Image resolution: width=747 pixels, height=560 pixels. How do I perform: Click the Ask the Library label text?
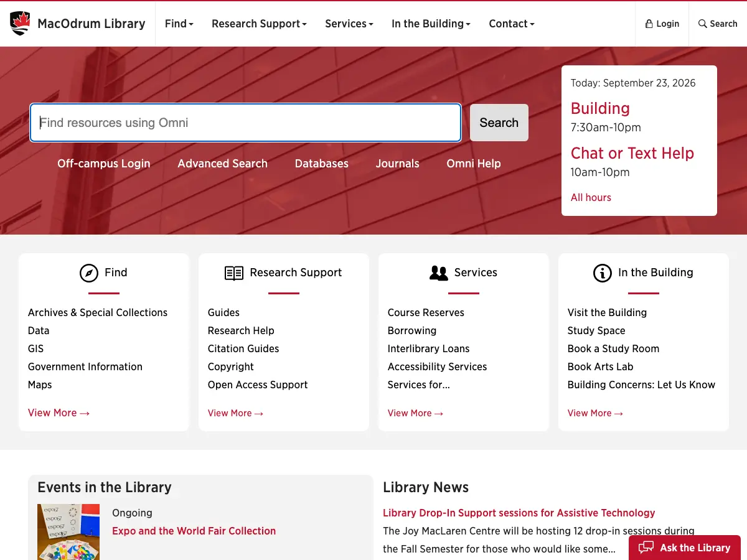click(x=695, y=548)
